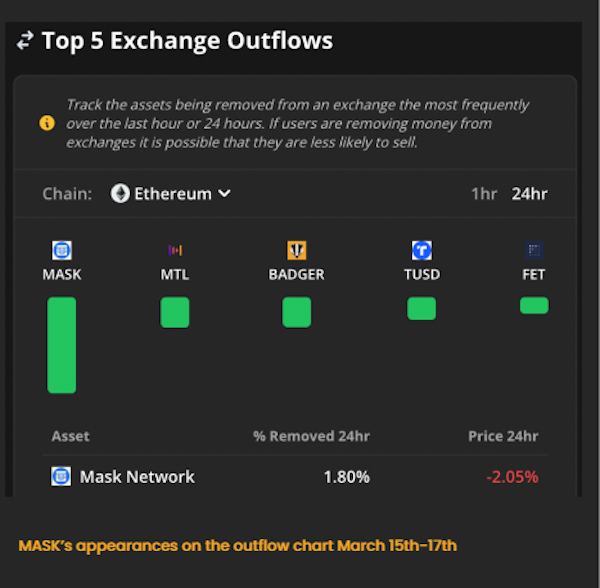This screenshot has height=588, width=600.
Task: Sort by the Asset column header
Action: 70,436
